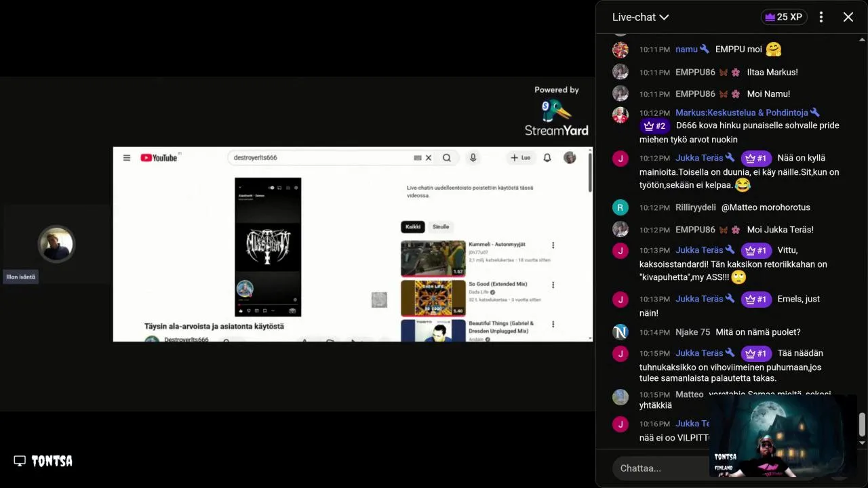Click the Moi Jukka Teräs! message

pyautogui.click(x=780, y=230)
